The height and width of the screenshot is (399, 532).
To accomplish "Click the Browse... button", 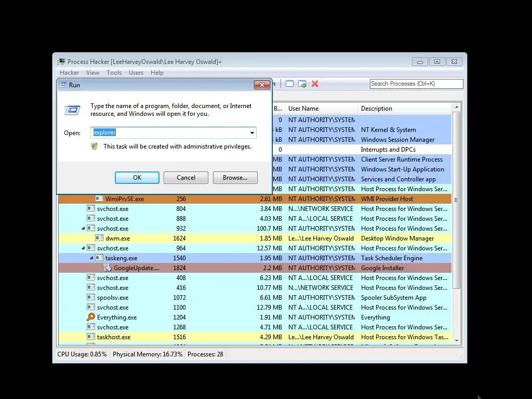I will tap(235, 178).
